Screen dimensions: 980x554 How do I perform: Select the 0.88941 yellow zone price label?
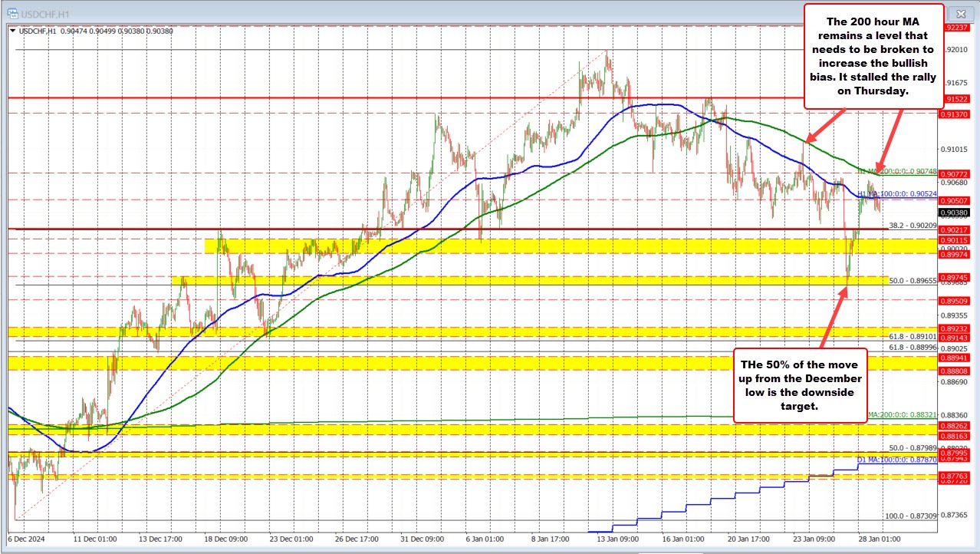click(954, 357)
